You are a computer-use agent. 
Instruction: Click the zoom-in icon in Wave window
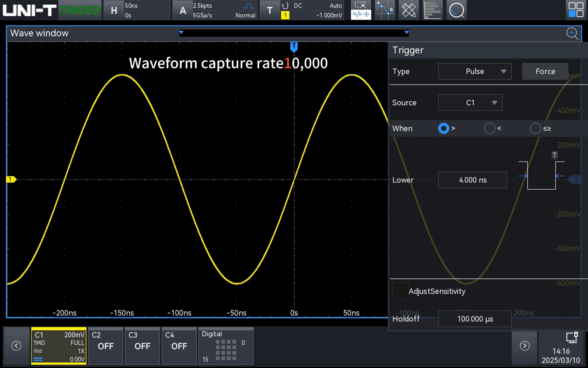[572, 33]
